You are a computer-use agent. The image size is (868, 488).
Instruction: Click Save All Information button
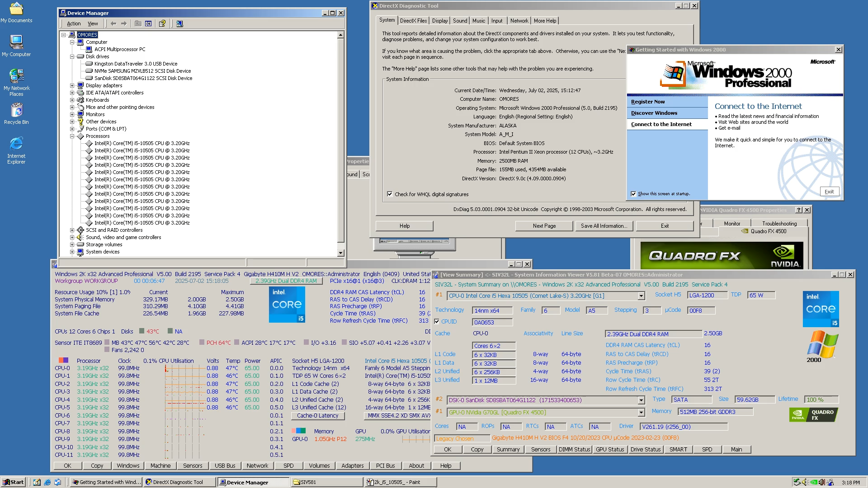tap(604, 226)
